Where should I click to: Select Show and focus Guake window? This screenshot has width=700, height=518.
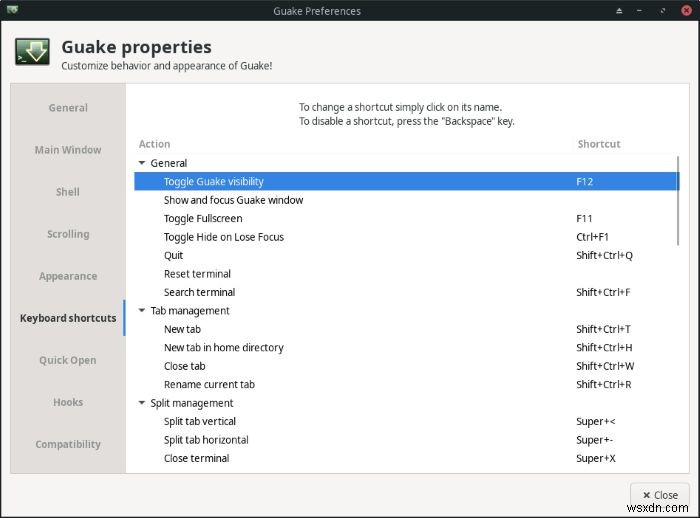pyautogui.click(x=406, y=200)
